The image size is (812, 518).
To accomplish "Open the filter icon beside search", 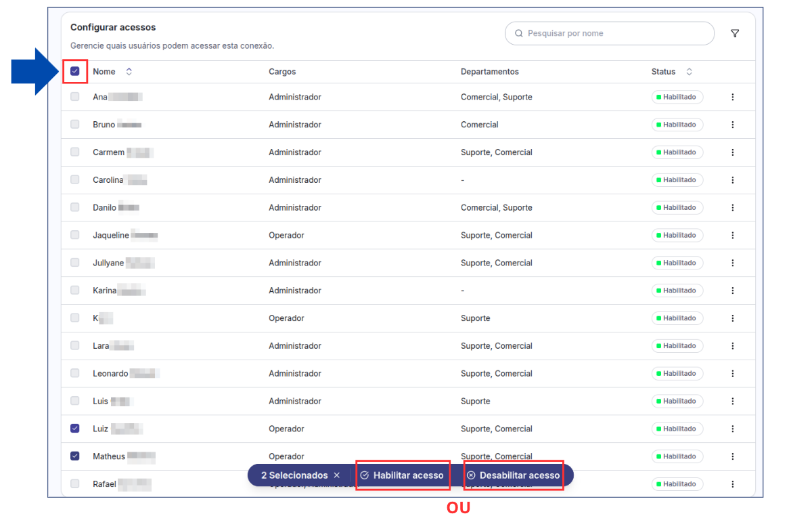I will [735, 33].
